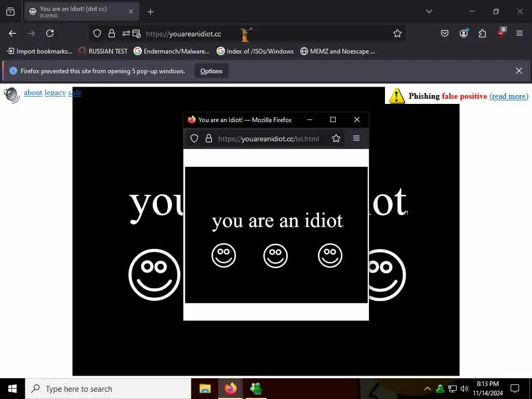The height and width of the screenshot is (399, 532).
Task: Follow the 'safe' link on the page
Action: (x=75, y=92)
